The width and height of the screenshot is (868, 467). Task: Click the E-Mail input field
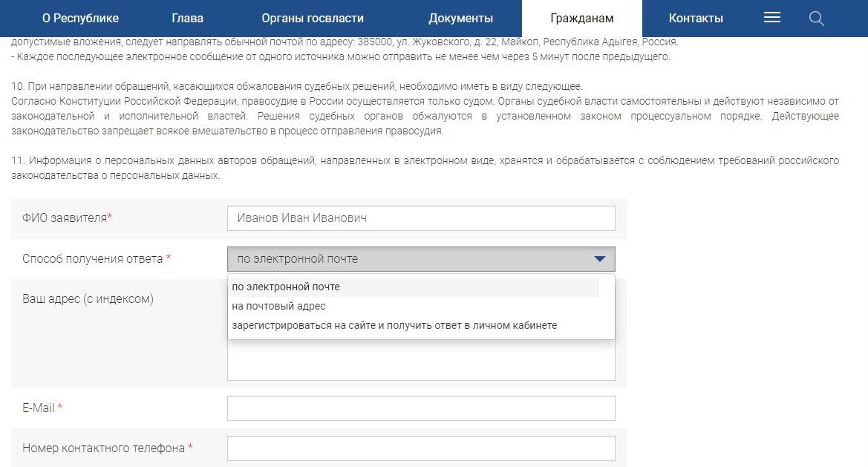[421, 408]
